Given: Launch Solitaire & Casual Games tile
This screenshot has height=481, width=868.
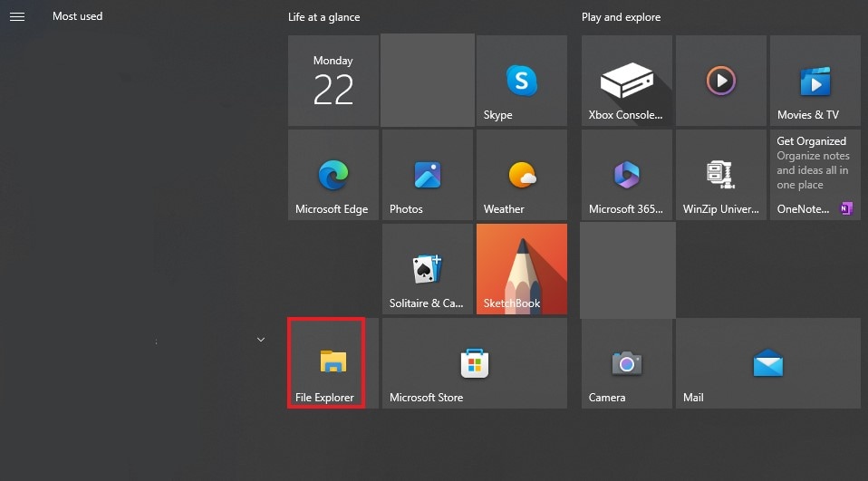Looking at the screenshot, I should pyautogui.click(x=428, y=269).
